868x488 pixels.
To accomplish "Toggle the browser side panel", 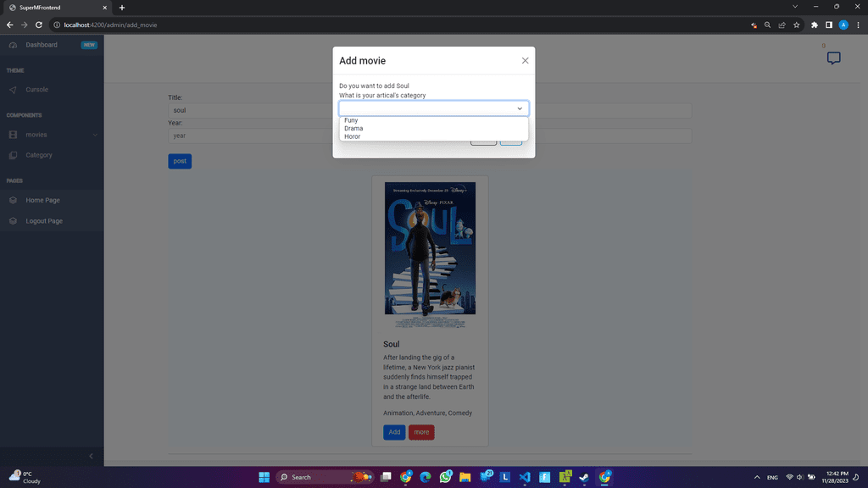I will pos(829,25).
